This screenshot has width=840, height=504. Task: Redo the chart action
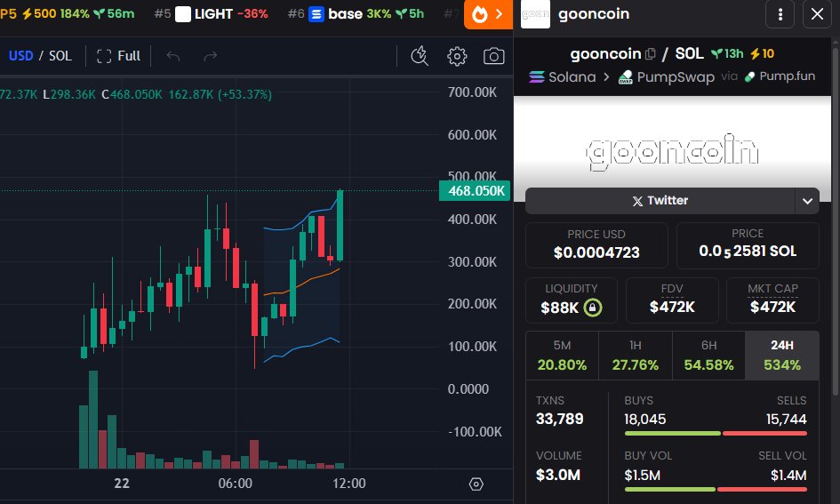(x=211, y=56)
